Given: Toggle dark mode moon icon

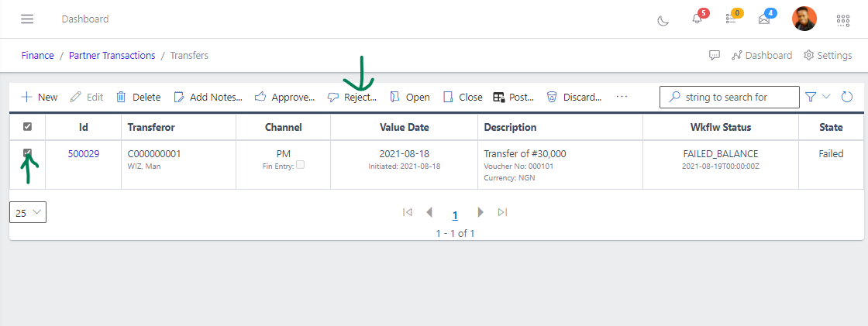Looking at the screenshot, I should tap(663, 20).
